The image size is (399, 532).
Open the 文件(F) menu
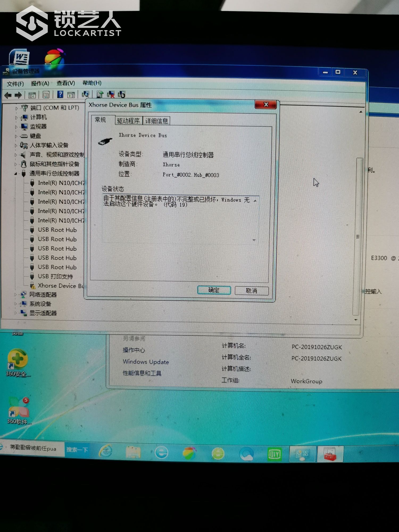(15, 84)
